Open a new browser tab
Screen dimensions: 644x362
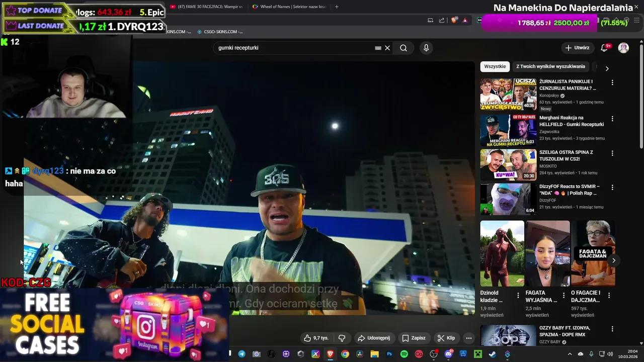337,7
